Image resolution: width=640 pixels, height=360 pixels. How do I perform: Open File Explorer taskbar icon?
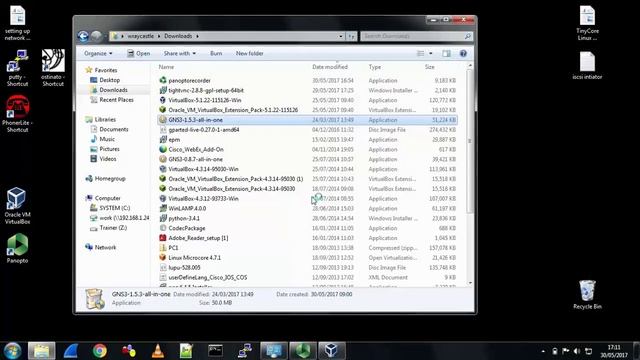[x=41, y=351]
